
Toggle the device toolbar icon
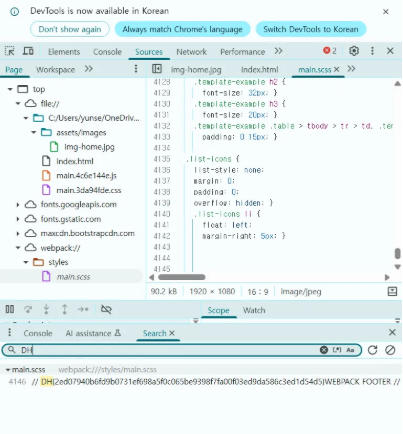click(28, 51)
